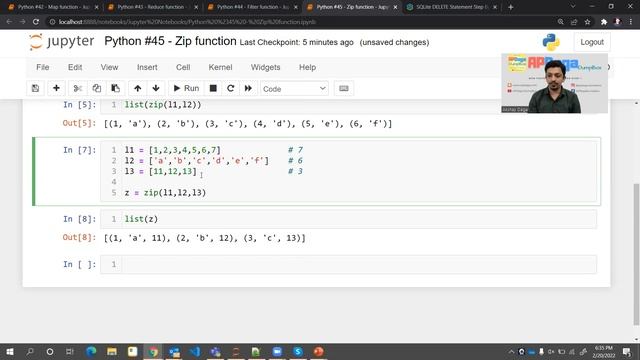Image resolution: width=640 pixels, height=360 pixels.
Task: Open browser extensions puzzle icon
Action: pyautogui.click(x=604, y=22)
